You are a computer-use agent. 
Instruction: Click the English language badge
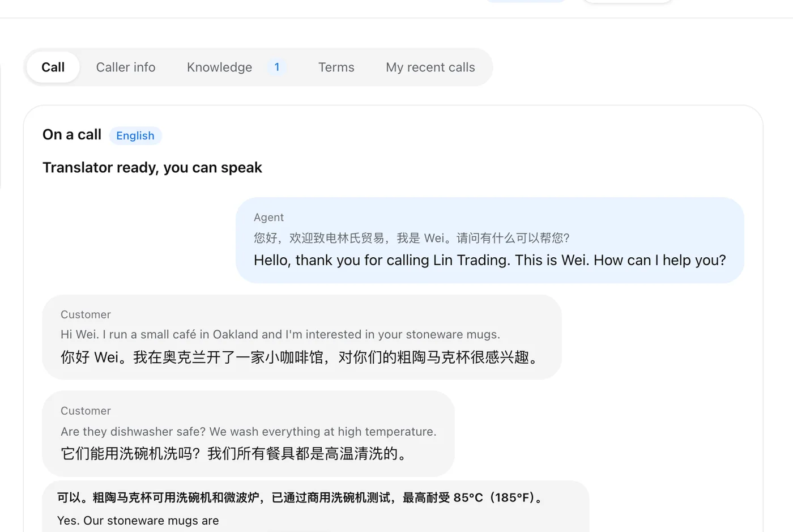pyautogui.click(x=135, y=136)
